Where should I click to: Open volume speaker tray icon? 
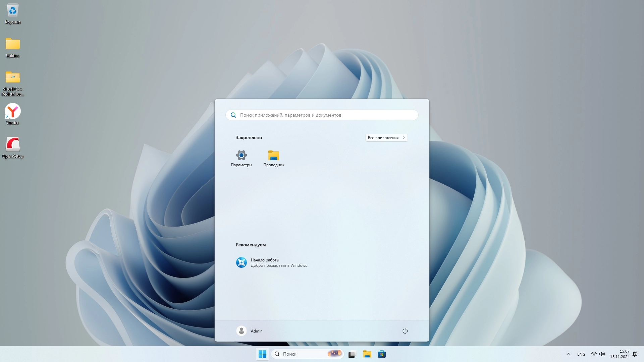pos(602,354)
